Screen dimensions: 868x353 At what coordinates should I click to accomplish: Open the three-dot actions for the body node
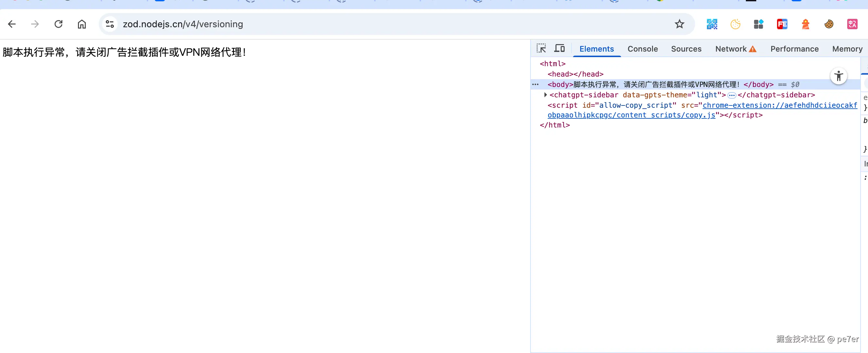point(535,84)
